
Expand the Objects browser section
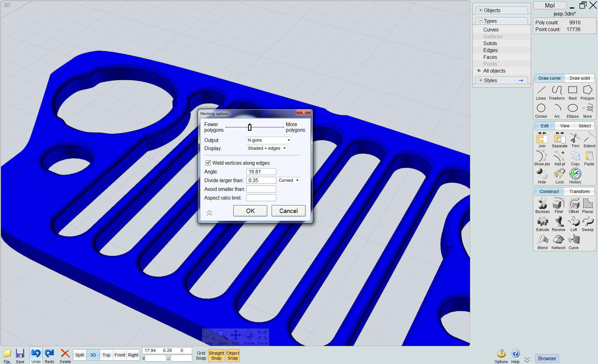[481, 10]
